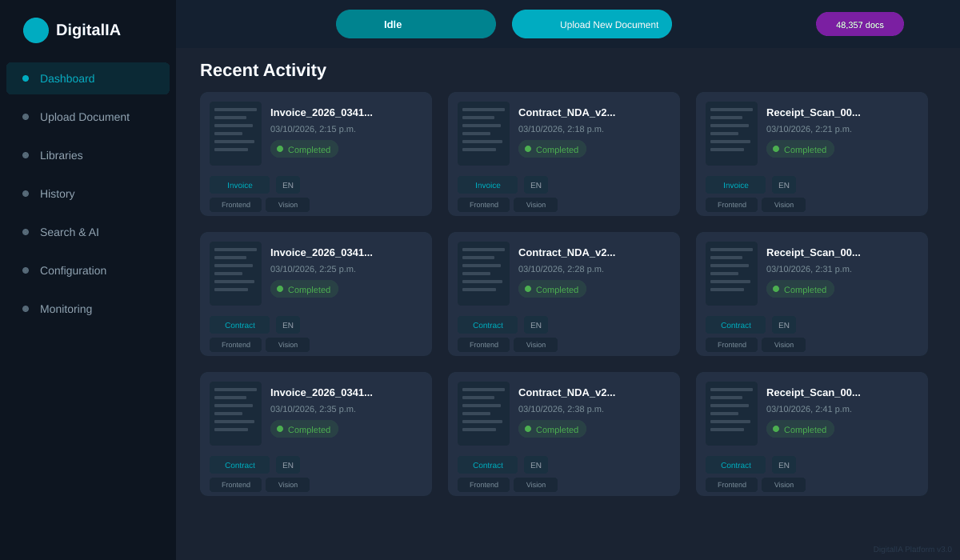This screenshot has height=560, width=960.
Task: Click the Upload Document sidebar icon
Action: point(25,117)
